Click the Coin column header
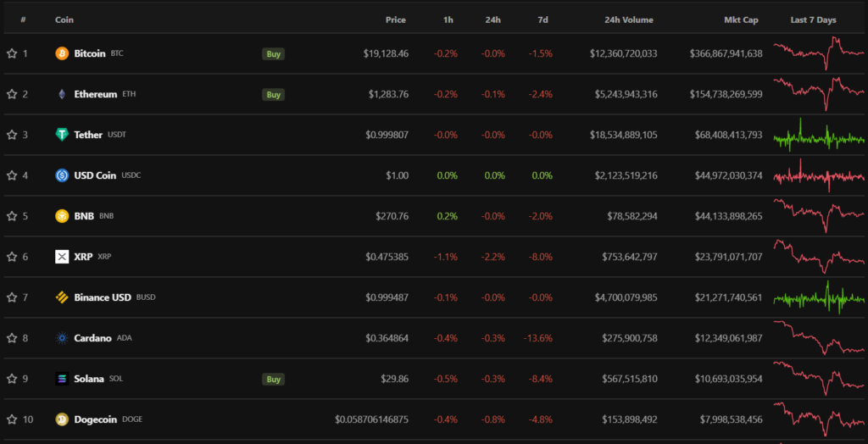This screenshot has width=868, height=444. click(64, 19)
